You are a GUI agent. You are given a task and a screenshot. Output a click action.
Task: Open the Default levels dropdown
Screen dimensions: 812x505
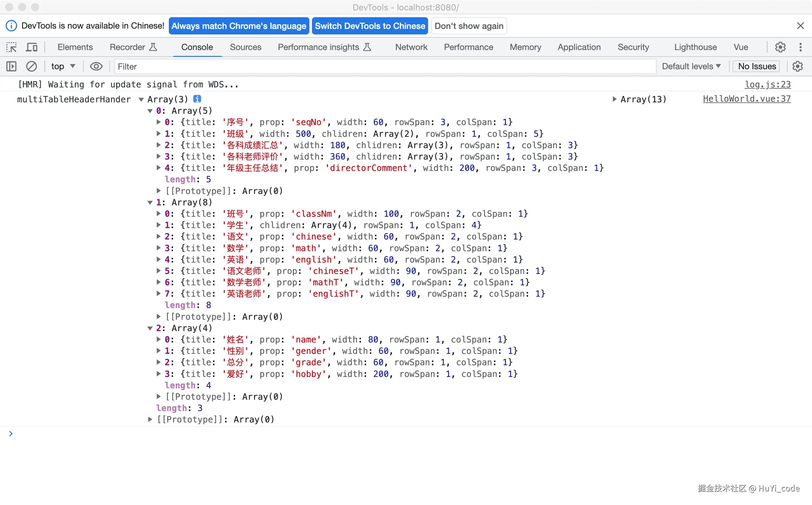[x=691, y=66]
